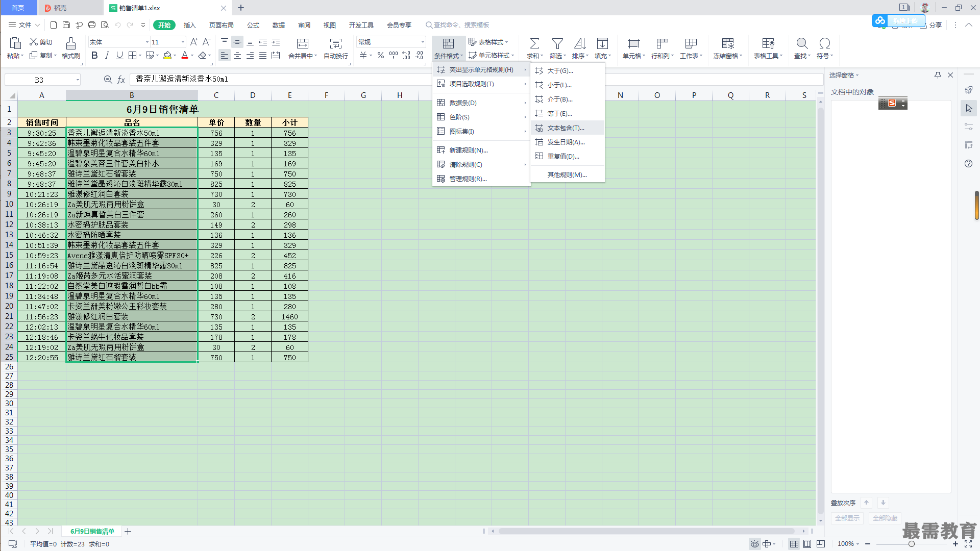Click the Filter (筛选) funnel icon
This screenshot has width=980, height=551.
[x=557, y=43]
